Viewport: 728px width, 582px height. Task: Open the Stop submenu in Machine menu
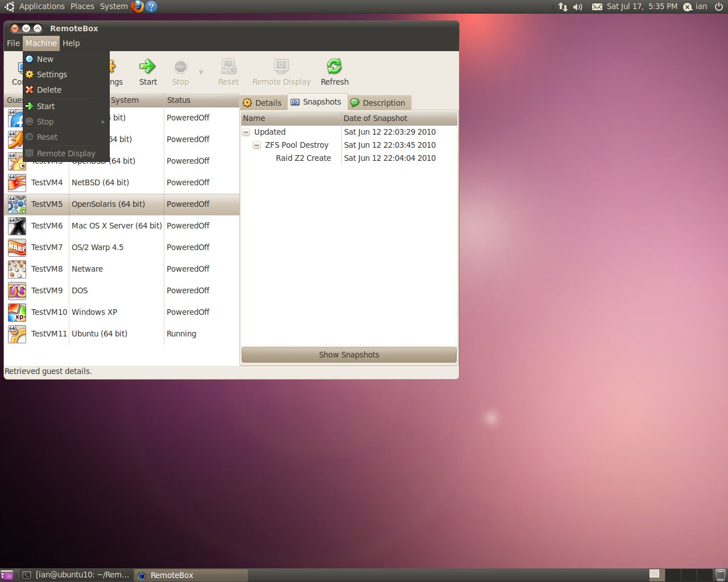[66, 122]
